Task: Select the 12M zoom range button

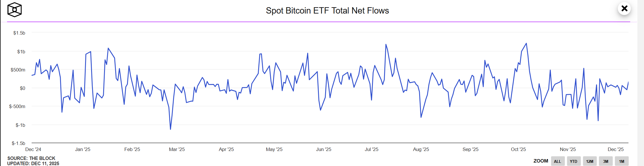Action: pos(590,161)
